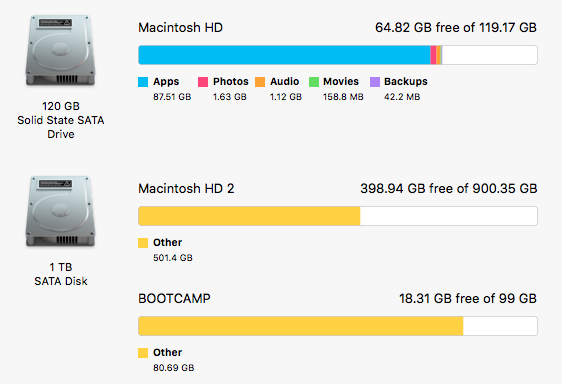Click the Solid State SATA Drive label

(61, 127)
